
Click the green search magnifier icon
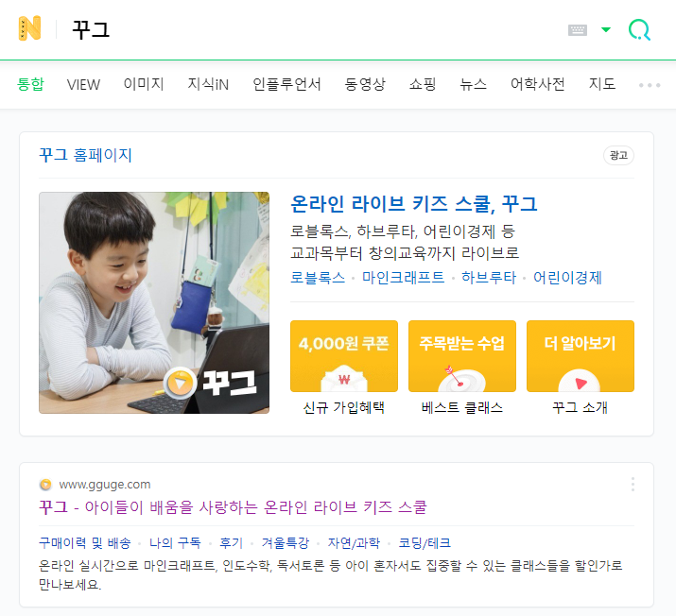click(x=639, y=29)
